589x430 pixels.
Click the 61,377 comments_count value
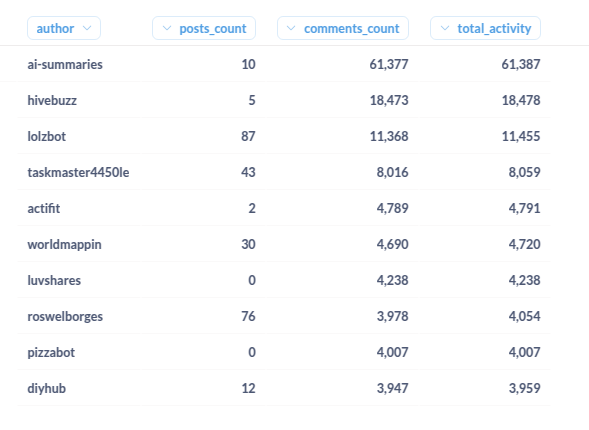389,64
